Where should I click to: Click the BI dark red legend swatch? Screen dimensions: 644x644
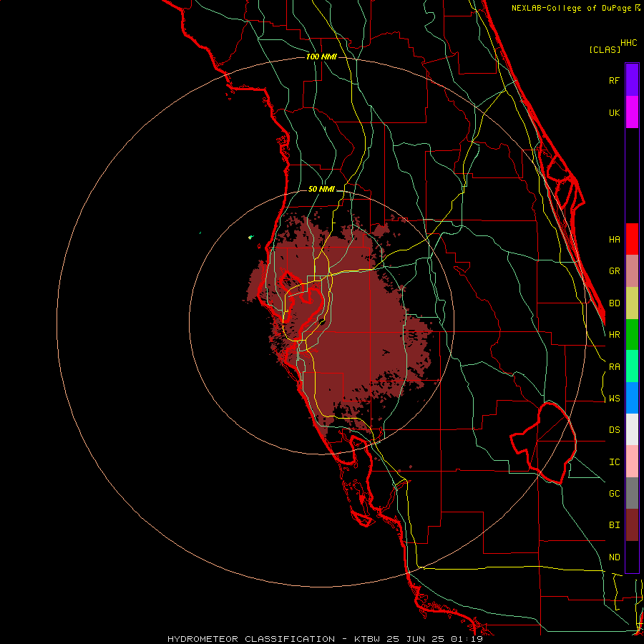[632, 525]
